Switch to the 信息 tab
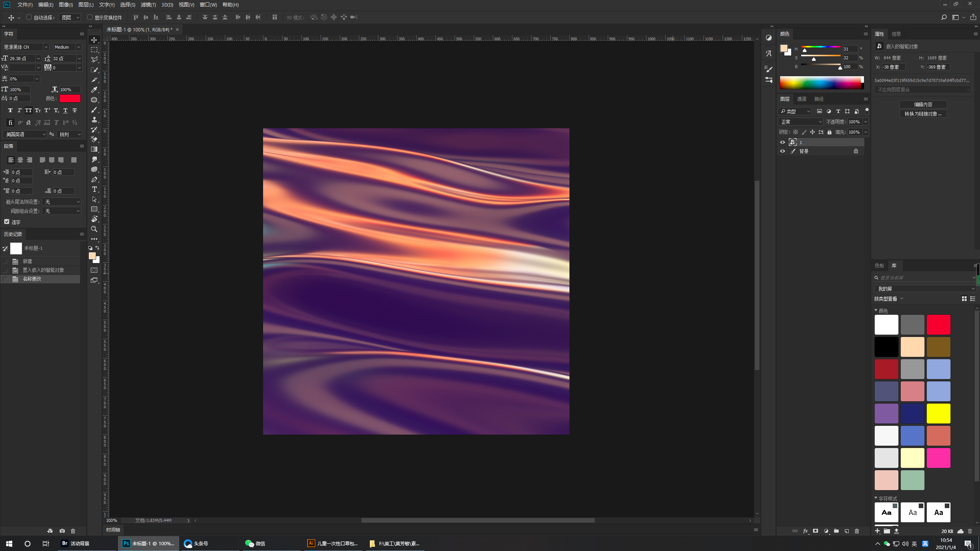980x551 pixels. (896, 34)
